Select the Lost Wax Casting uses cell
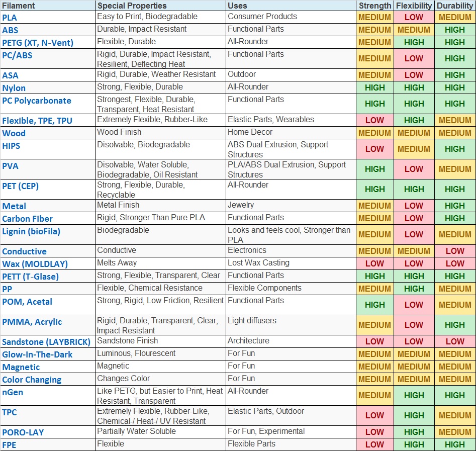Viewport: 476px width, 451px height. tap(258, 263)
